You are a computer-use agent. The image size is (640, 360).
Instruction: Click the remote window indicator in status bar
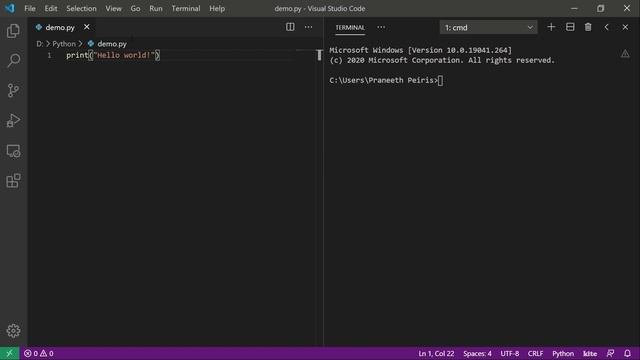click(9, 353)
